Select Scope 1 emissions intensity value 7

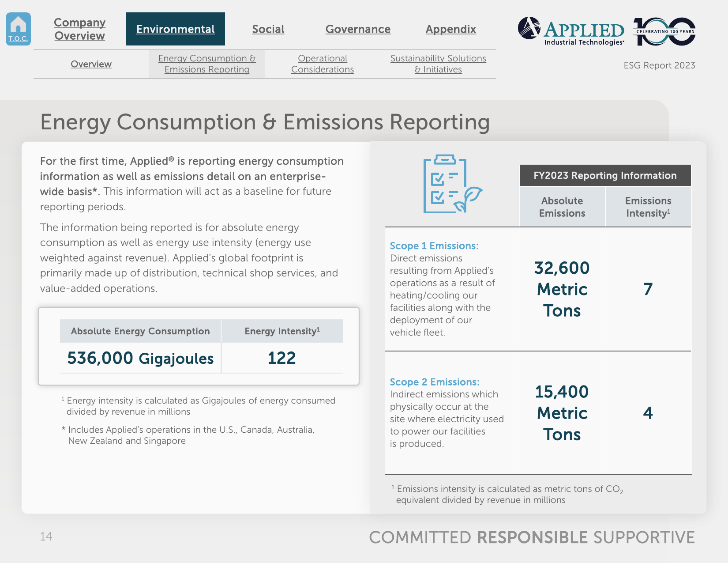648,289
